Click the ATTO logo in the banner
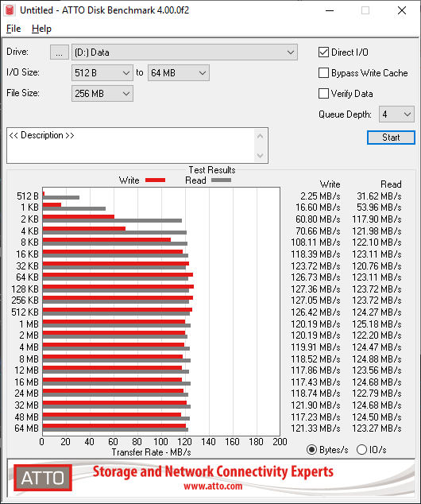This screenshot has width=421, height=504. [x=43, y=477]
